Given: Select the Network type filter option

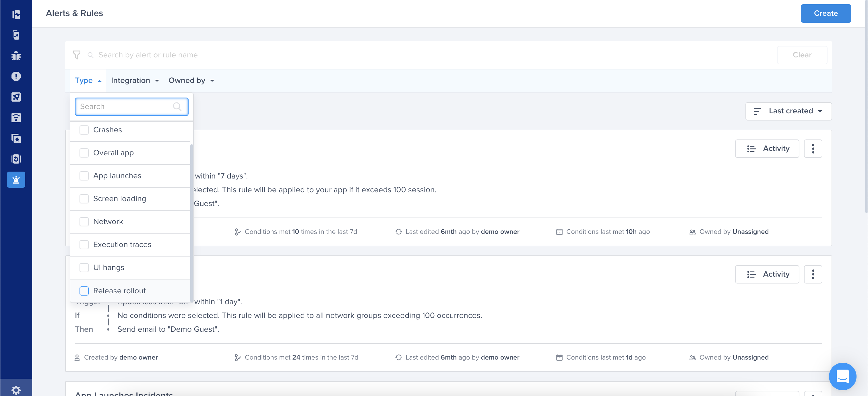Looking at the screenshot, I should point(85,221).
